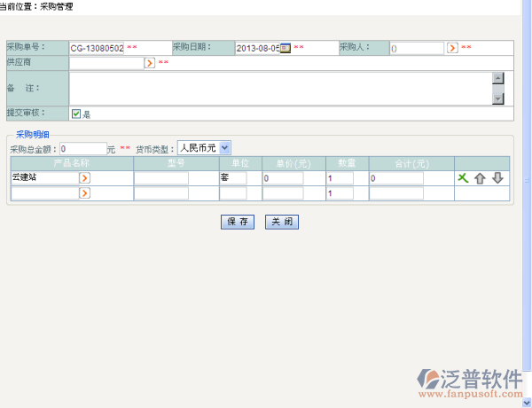Focus the second row 数量 field
The image size is (532, 408).
pyautogui.click(x=340, y=193)
